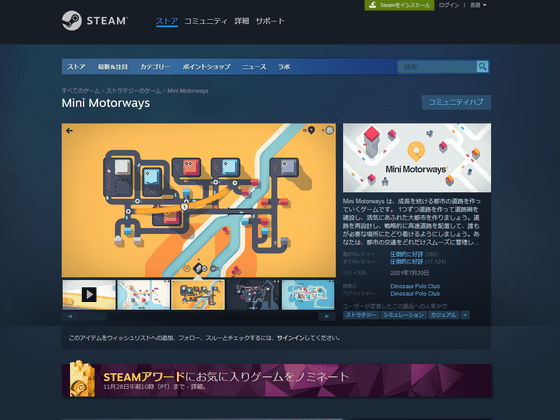
Task: Click the thumbnail strip scrollbar handle
Action: pyautogui.click(x=93, y=316)
